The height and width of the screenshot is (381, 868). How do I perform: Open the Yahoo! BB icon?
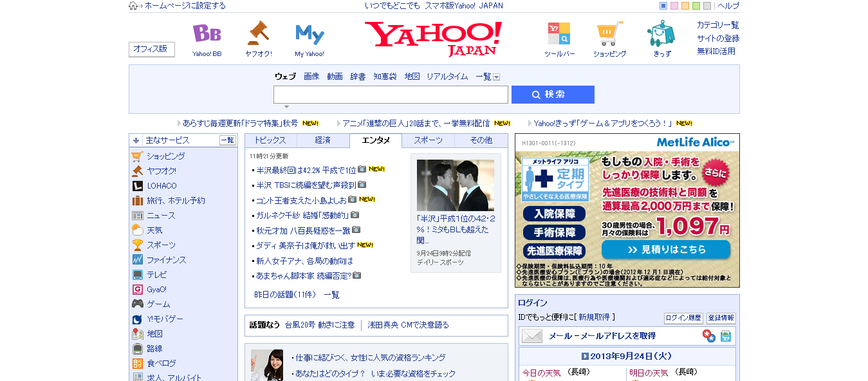tap(207, 33)
